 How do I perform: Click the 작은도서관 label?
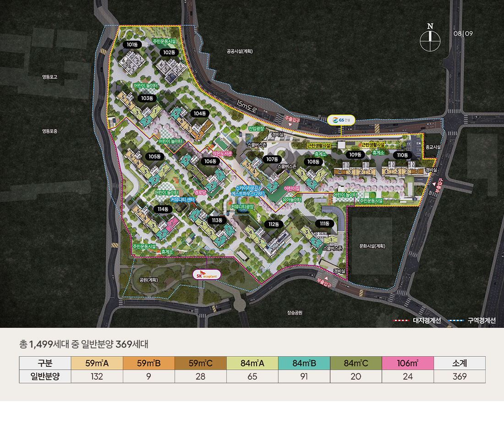click(222, 154)
